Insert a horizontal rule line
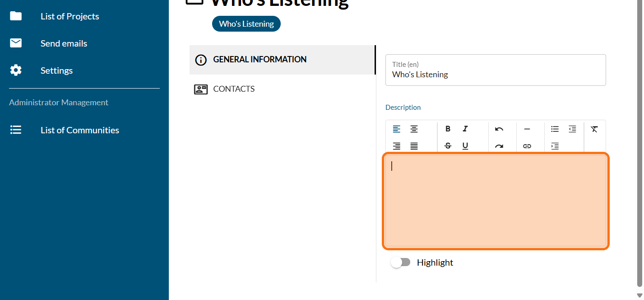 527,129
